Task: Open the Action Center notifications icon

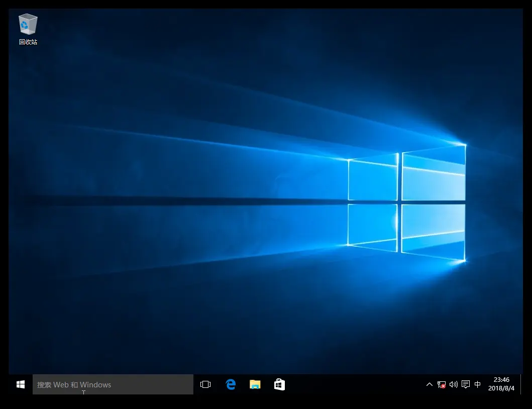Action: (466, 384)
